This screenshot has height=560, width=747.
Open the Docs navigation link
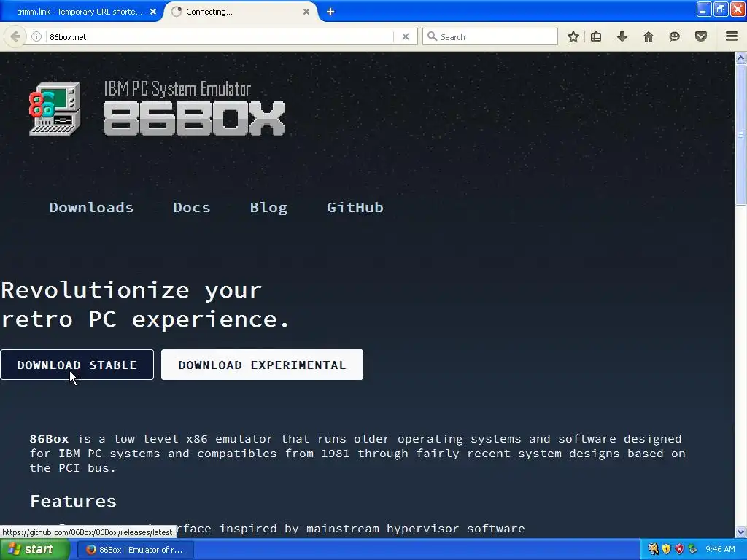pyautogui.click(x=192, y=208)
